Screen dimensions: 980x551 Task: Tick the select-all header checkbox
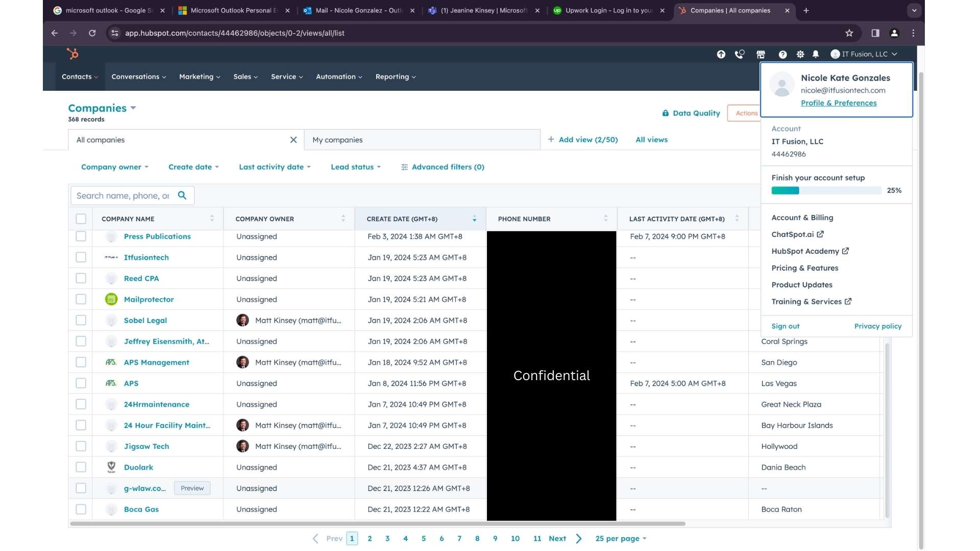tap(81, 219)
